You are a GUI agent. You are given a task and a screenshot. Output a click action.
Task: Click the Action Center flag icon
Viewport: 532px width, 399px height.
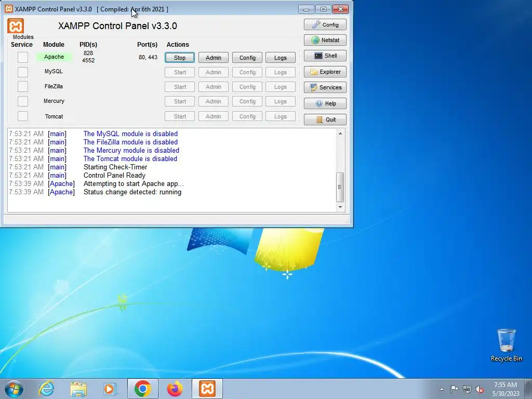[454, 389]
